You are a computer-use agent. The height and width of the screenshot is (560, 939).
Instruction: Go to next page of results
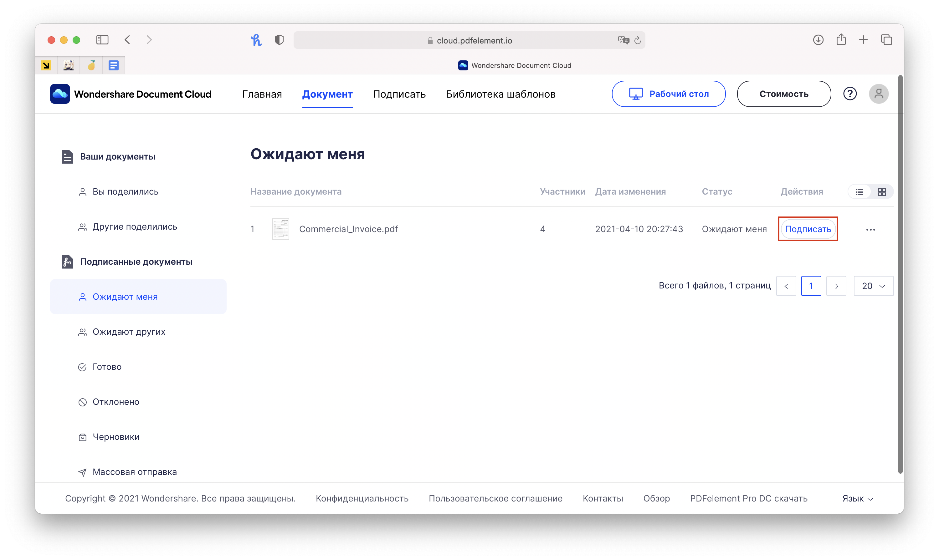click(836, 286)
